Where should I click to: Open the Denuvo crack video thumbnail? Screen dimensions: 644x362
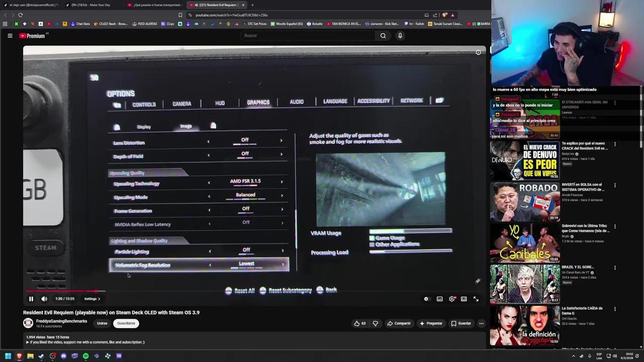coord(525,161)
